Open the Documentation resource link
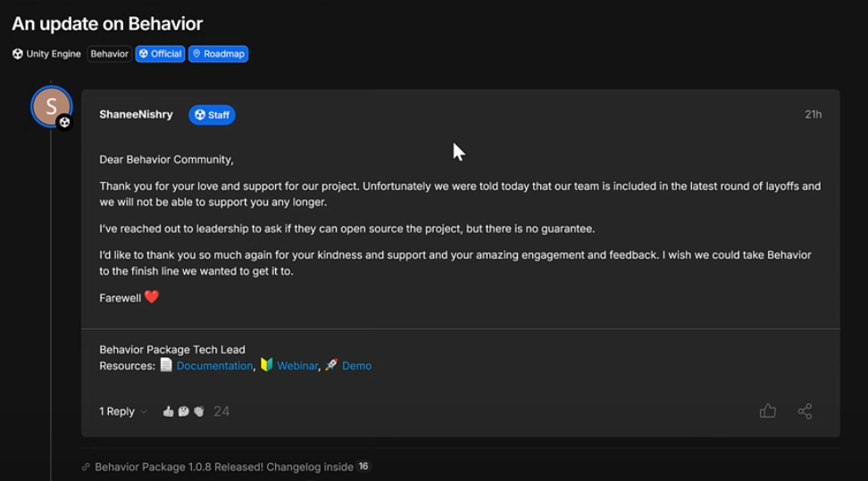The height and width of the screenshot is (481, 868). point(214,366)
